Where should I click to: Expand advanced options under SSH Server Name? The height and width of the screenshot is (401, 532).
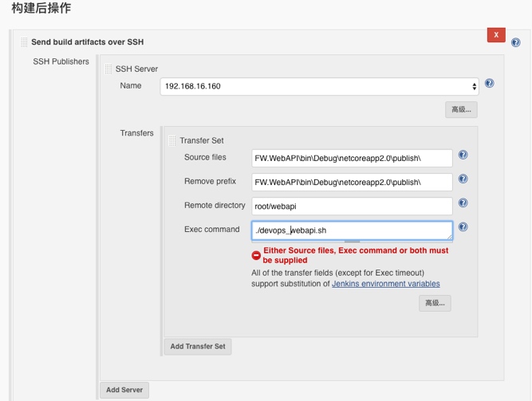(x=461, y=110)
